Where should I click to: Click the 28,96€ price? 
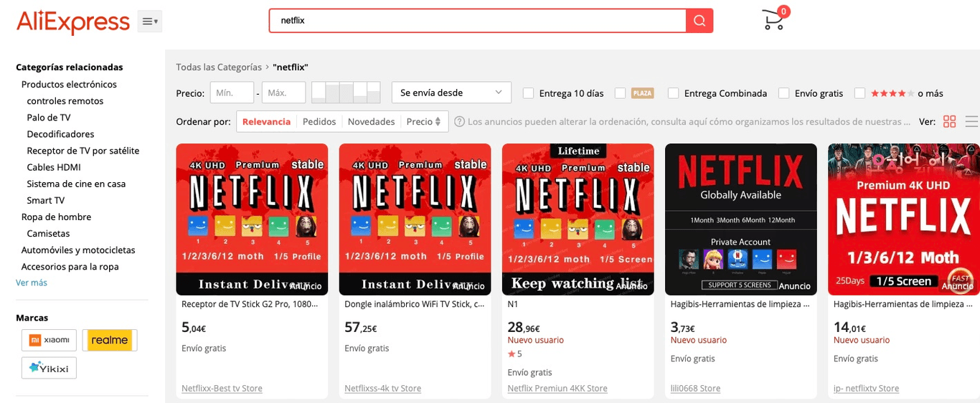pos(524,328)
